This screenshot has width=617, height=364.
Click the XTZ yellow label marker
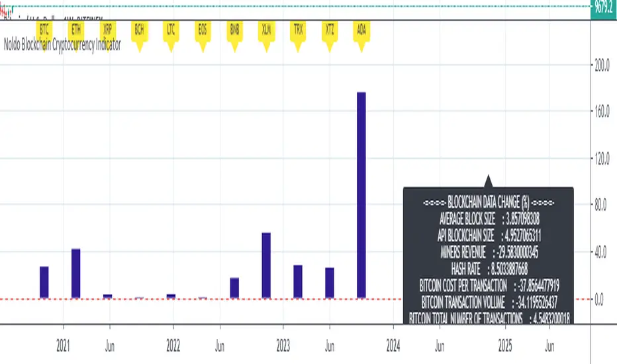pyautogui.click(x=330, y=36)
